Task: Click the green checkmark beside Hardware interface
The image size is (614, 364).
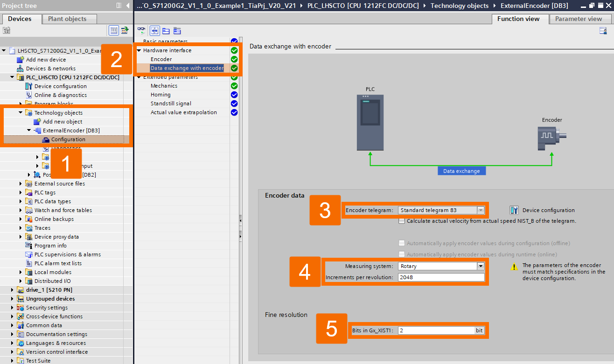Action: pyautogui.click(x=234, y=50)
